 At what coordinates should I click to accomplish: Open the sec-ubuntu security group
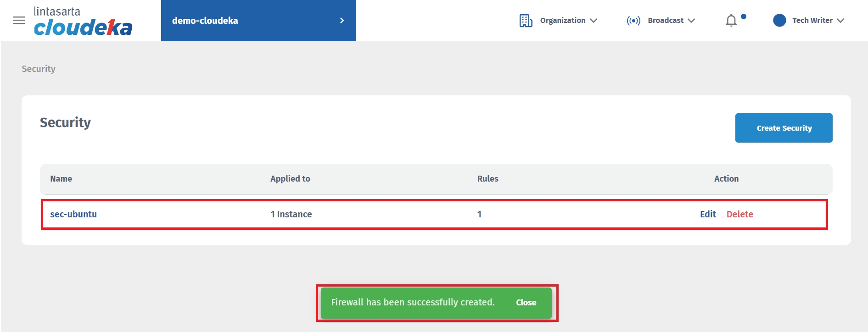click(73, 214)
